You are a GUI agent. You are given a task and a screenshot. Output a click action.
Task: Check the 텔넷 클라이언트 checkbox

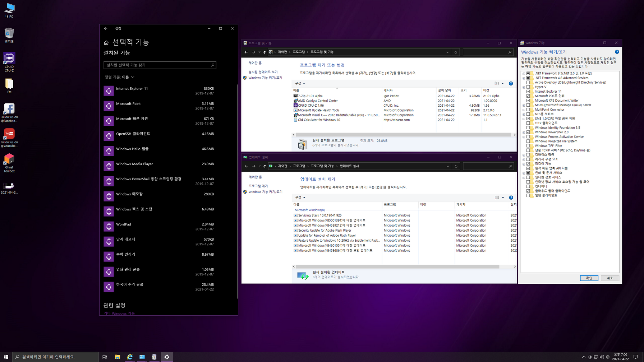[528, 195]
